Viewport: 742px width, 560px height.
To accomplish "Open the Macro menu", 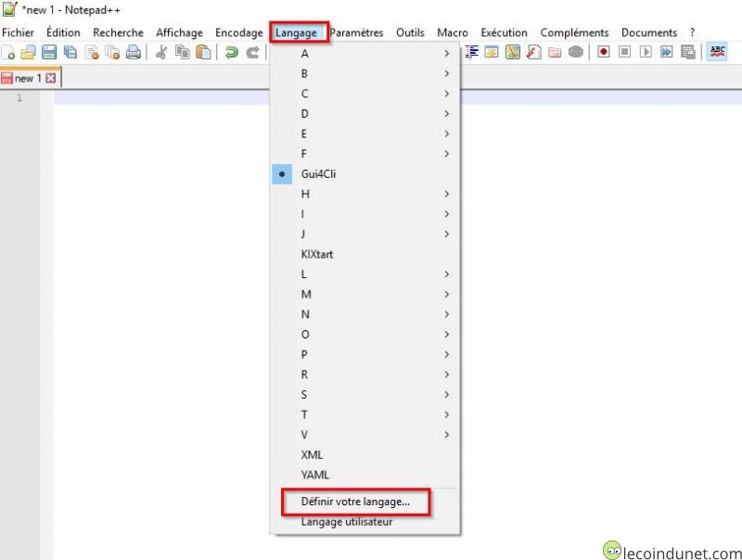I will (453, 32).
